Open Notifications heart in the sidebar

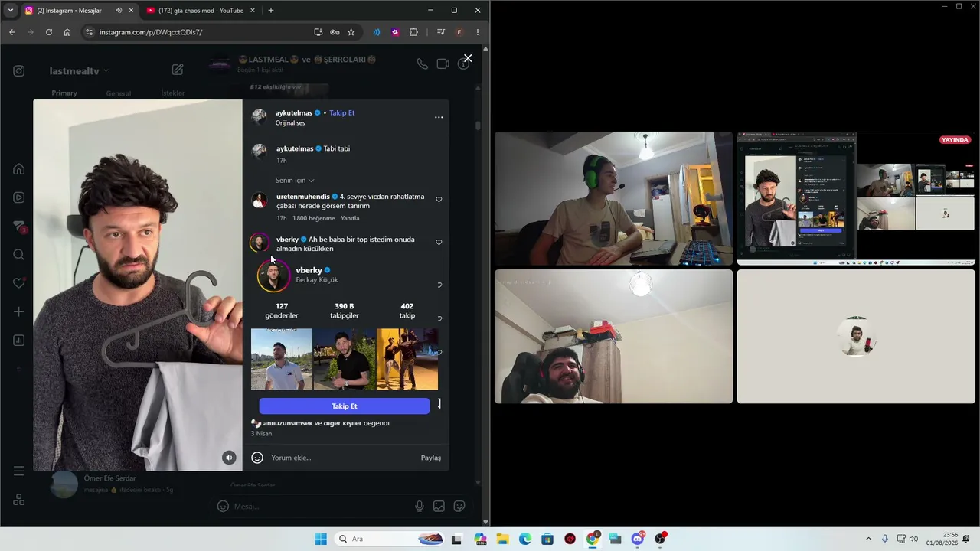point(19,283)
